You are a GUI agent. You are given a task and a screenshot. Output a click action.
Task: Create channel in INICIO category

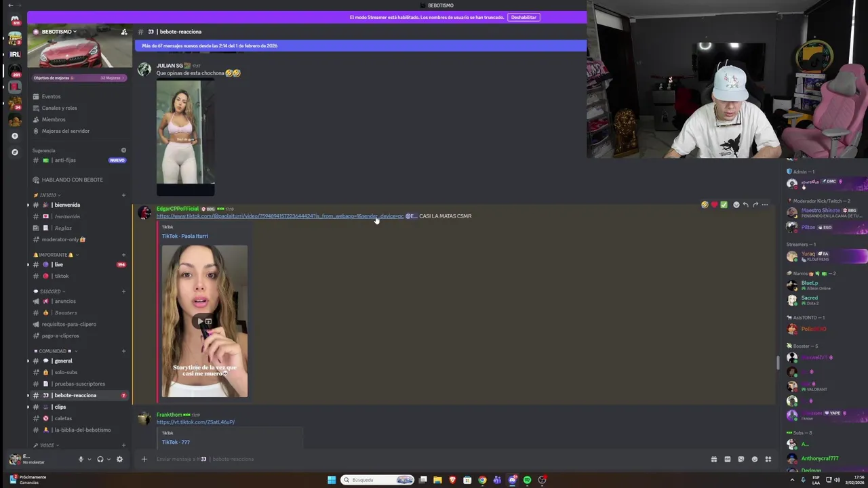pos(123,195)
